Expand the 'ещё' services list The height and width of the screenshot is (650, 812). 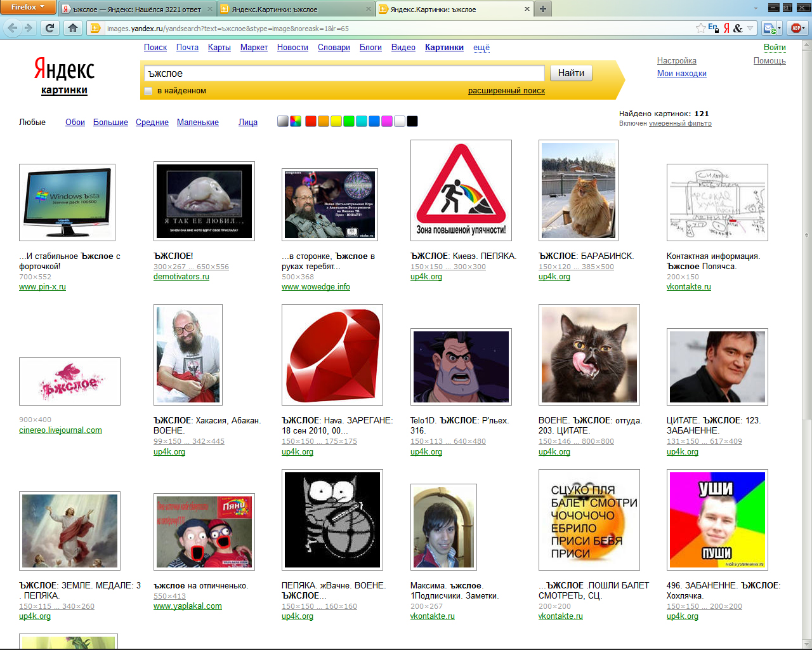[481, 48]
